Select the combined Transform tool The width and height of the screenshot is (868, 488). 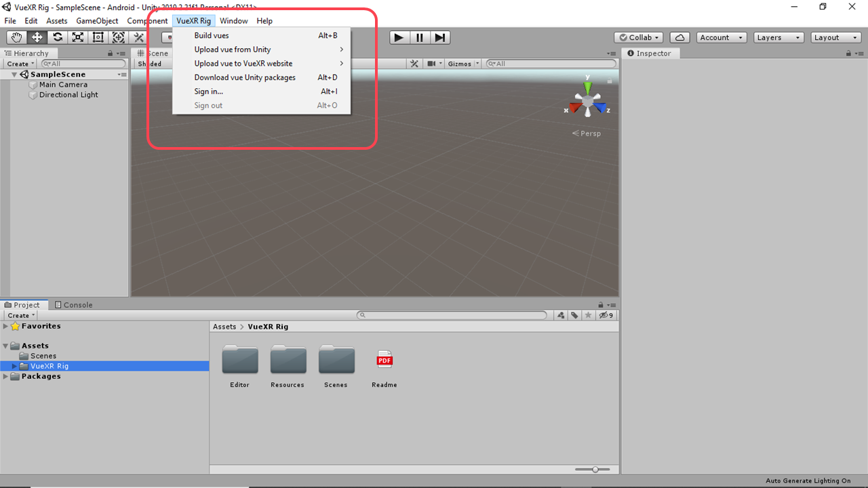[x=118, y=37]
